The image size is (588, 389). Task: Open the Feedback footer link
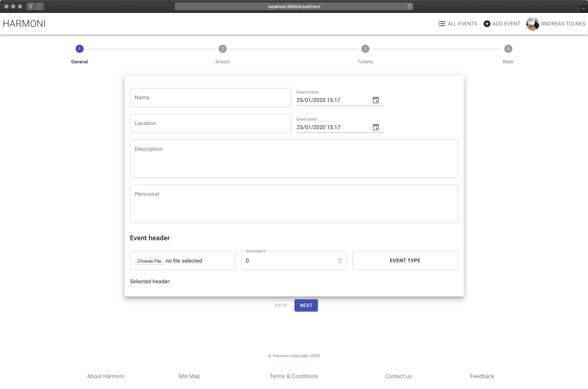482,376
